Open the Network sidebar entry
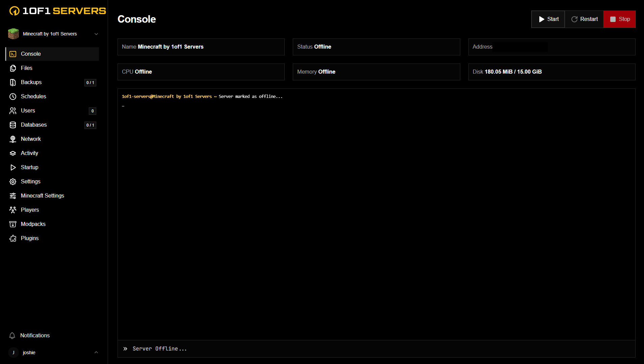Image resolution: width=644 pixels, height=364 pixels. [52, 139]
